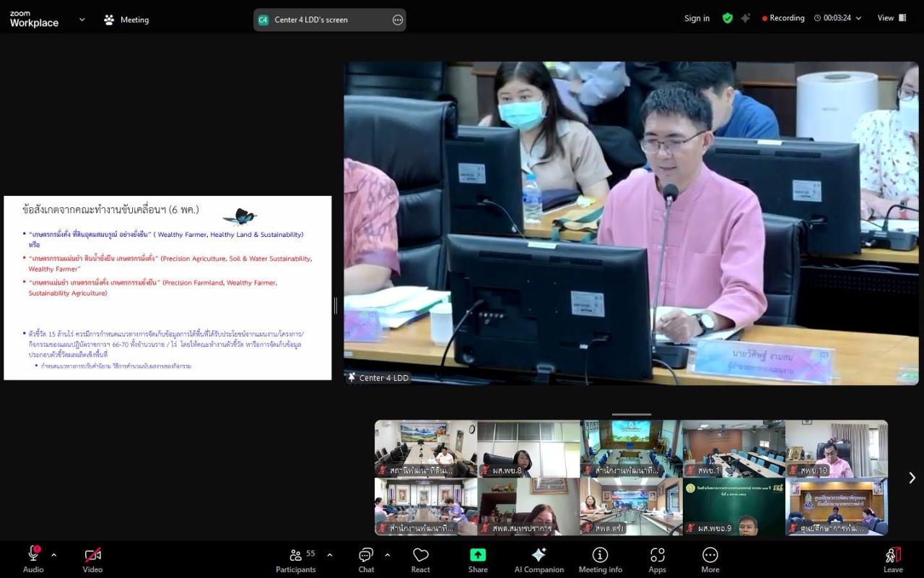Select the สพข.10 participant thumbnail
This screenshot has width=924, height=578.
[836, 448]
